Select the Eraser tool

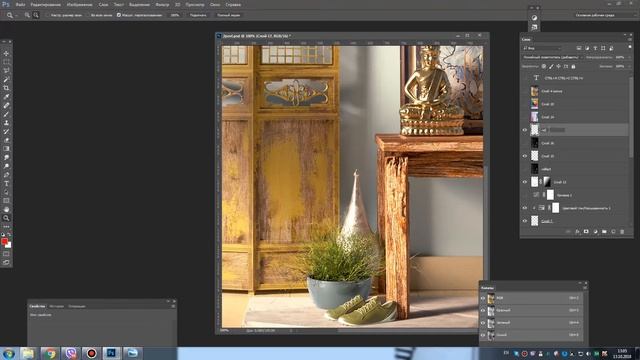tap(6, 140)
